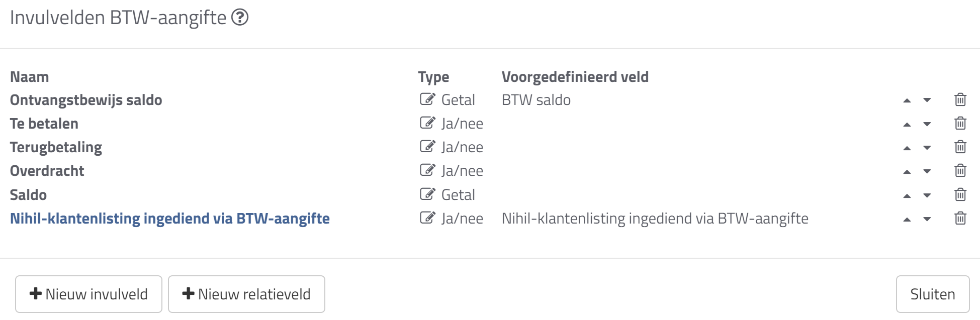Move Ontvangstbewijs saldo field down

pyautogui.click(x=927, y=100)
